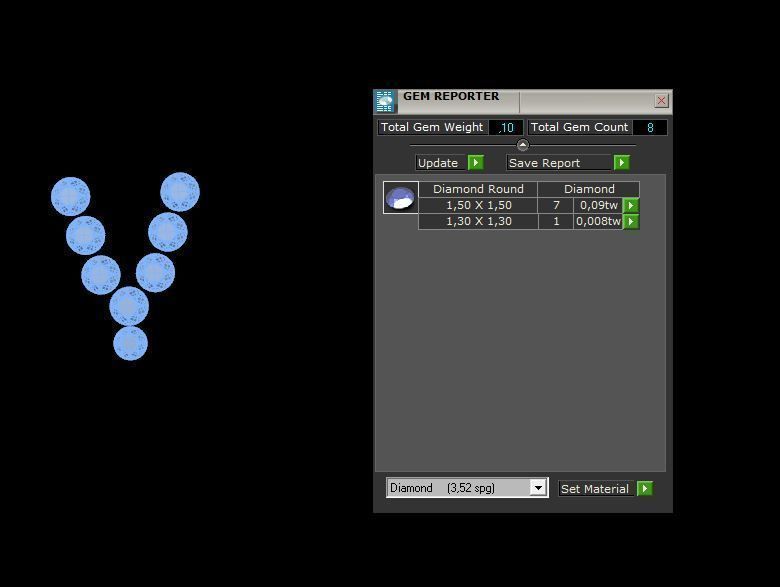Collapse the panel using round arrow handle
The height and width of the screenshot is (587, 780).
coord(522,145)
